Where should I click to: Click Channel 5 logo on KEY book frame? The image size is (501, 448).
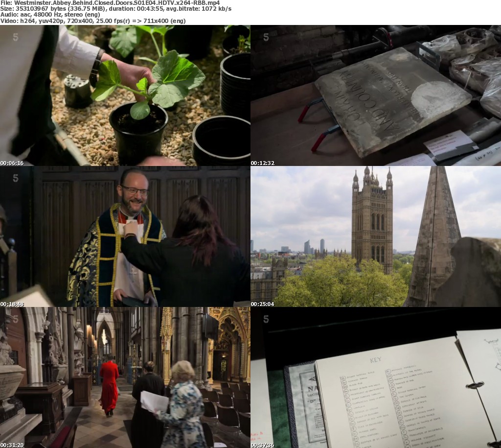coord(266,319)
